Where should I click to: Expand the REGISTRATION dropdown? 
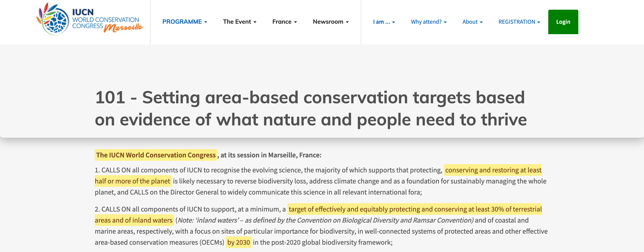519,22
